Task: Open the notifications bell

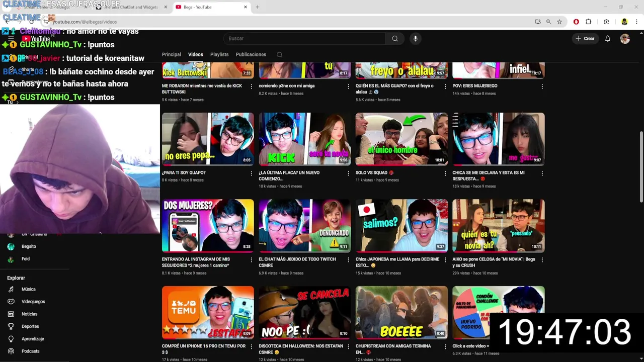Action: tap(607, 39)
